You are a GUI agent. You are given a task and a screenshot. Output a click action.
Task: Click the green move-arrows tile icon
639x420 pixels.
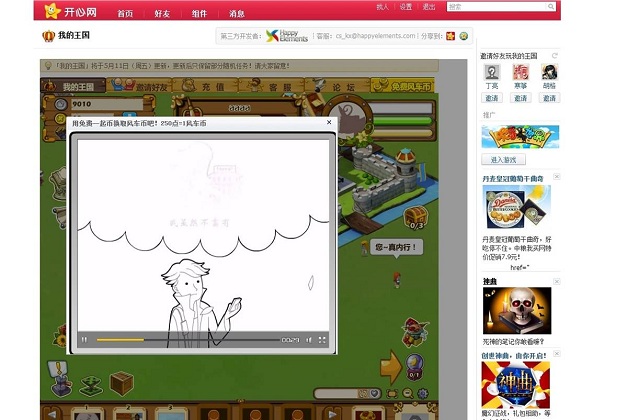pyautogui.click(x=91, y=386)
